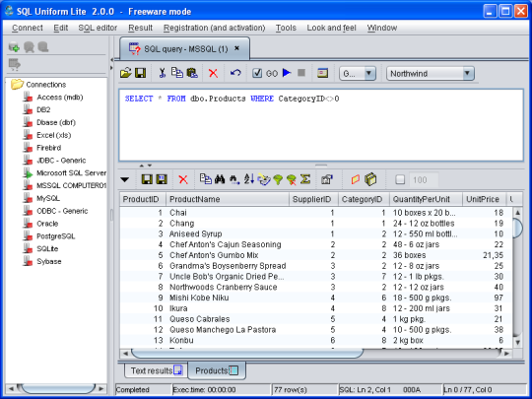
Task: Paste clipboard into the SQL editor
Action: pyautogui.click(x=192, y=73)
